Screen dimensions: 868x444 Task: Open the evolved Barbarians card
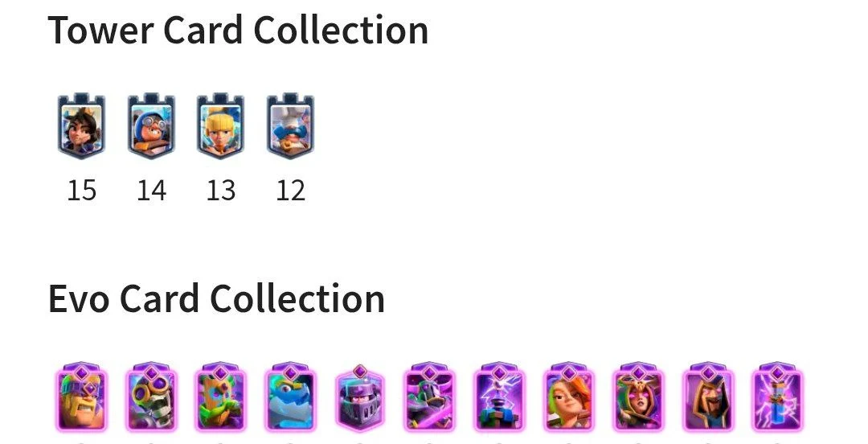81,397
